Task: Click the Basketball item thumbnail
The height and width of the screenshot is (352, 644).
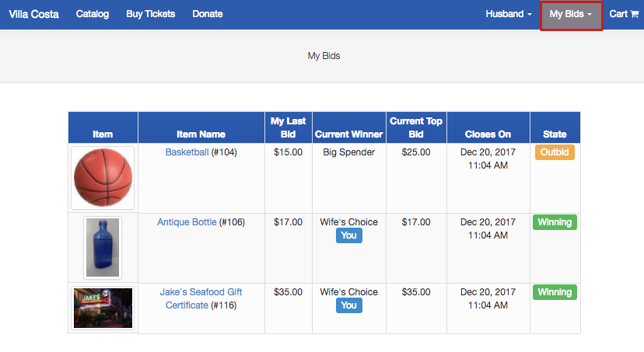Action: point(103,178)
